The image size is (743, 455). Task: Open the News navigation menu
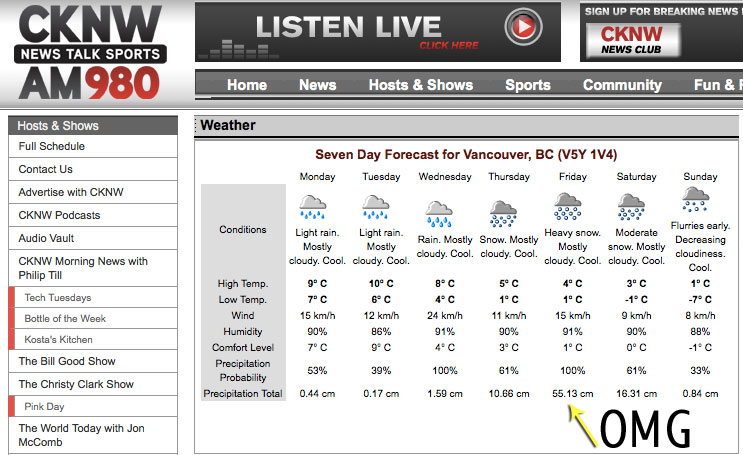pos(317,85)
